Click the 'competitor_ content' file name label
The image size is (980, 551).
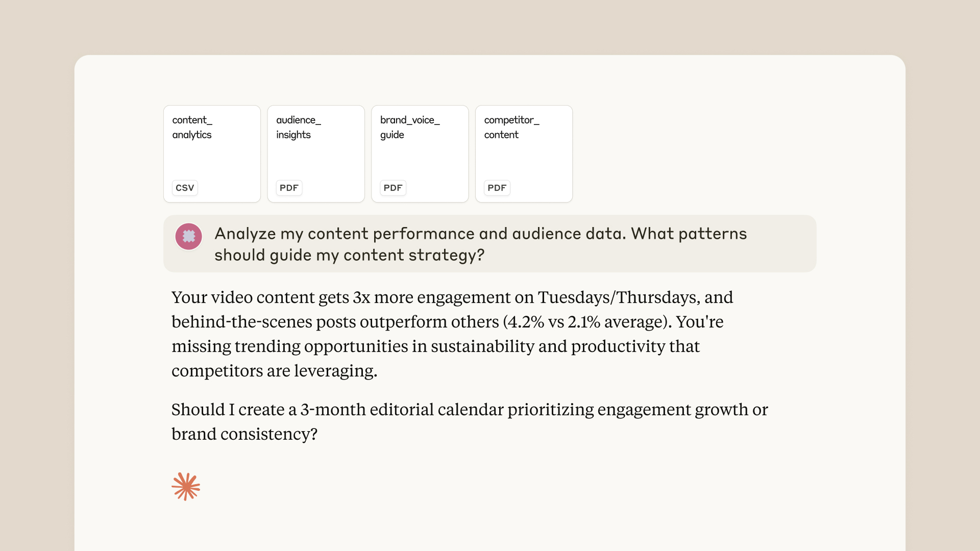pyautogui.click(x=511, y=127)
